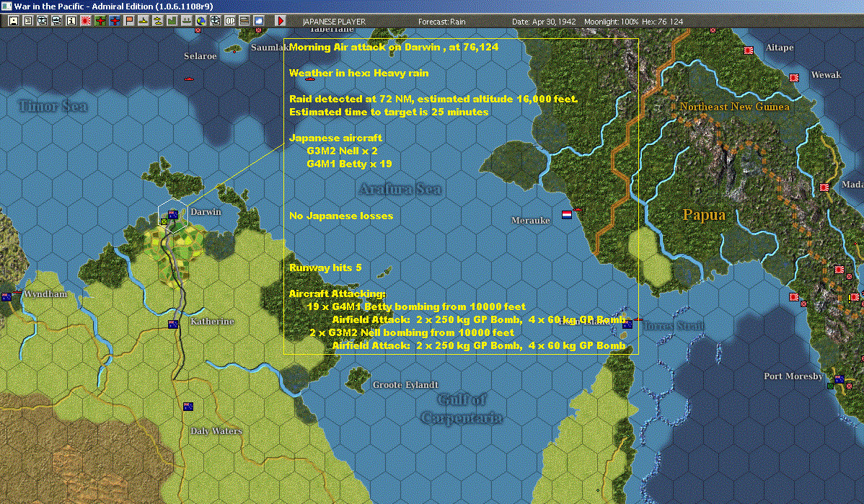The height and width of the screenshot is (504, 864).
Task: Click the 'No Japanese losses' line
Action: tap(341, 216)
